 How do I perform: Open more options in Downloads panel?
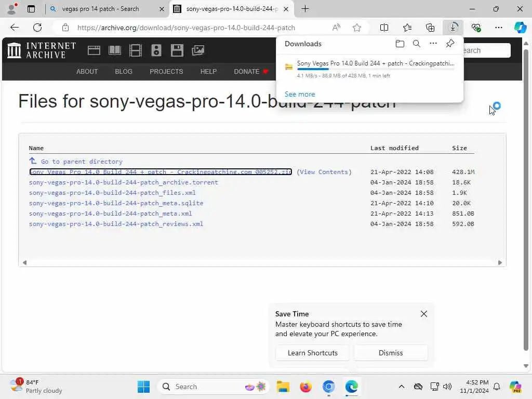[433, 44]
